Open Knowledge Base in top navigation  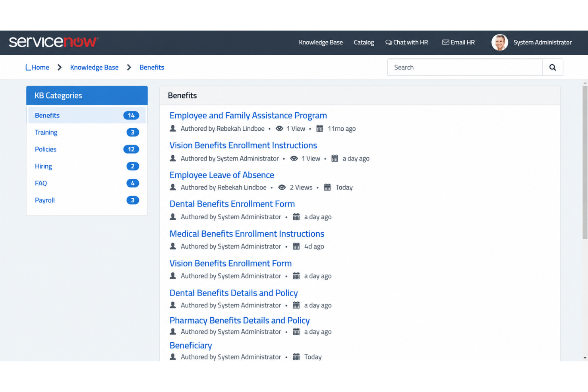click(x=321, y=42)
